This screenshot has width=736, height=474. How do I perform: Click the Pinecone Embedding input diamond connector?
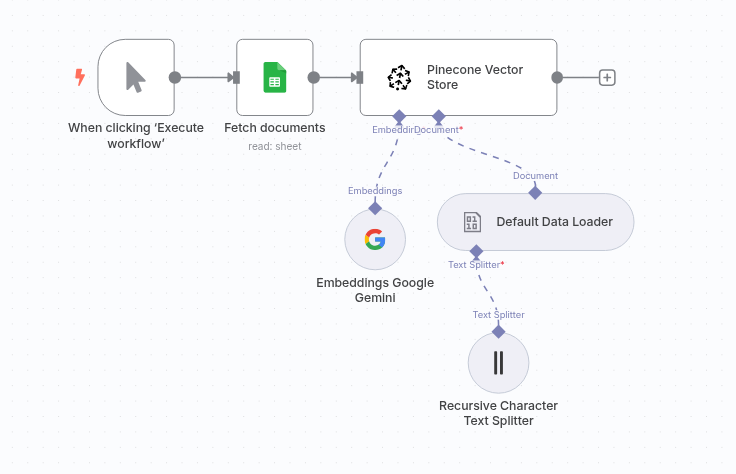click(x=399, y=116)
